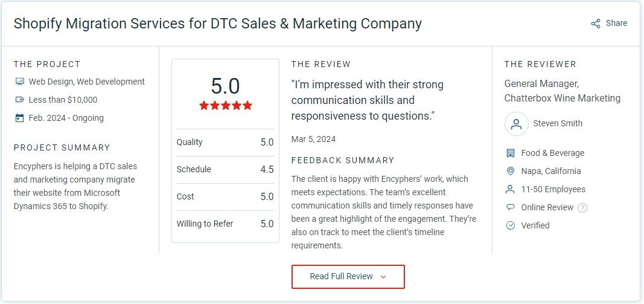Click the Online Review speech bubble icon
This screenshot has width=644, height=304.
tap(511, 207)
